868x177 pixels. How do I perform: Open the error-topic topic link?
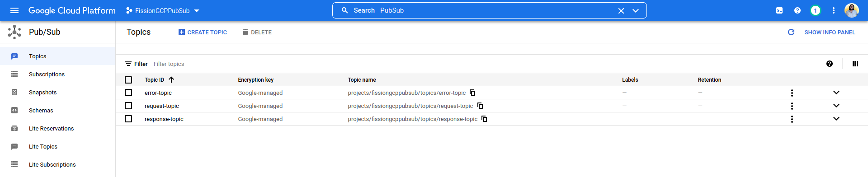click(x=158, y=93)
